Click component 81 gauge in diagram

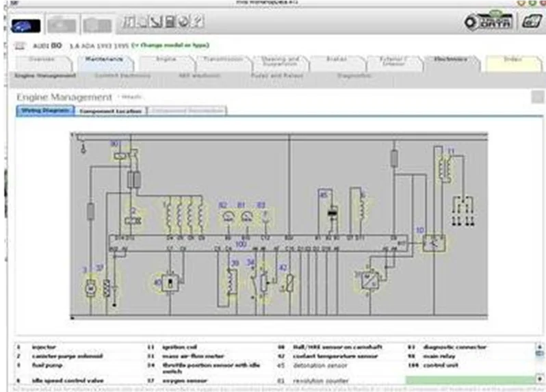pyautogui.click(x=246, y=218)
